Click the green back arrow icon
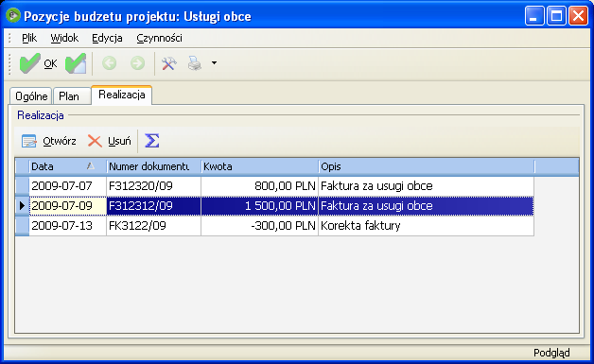The image size is (594, 364). (x=109, y=63)
